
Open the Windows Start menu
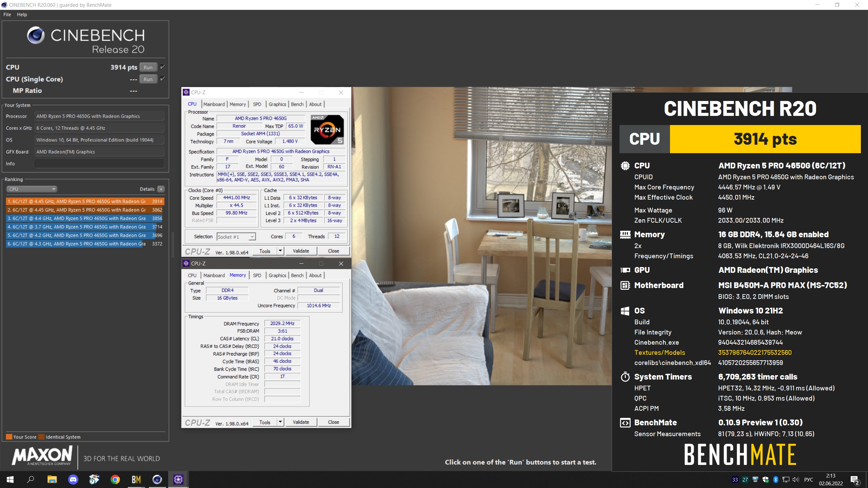[x=10, y=480]
